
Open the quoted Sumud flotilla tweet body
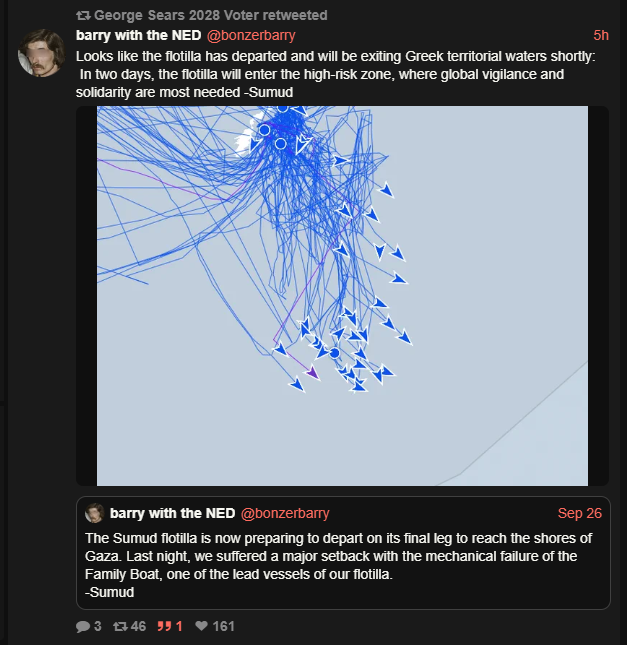click(340, 564)
